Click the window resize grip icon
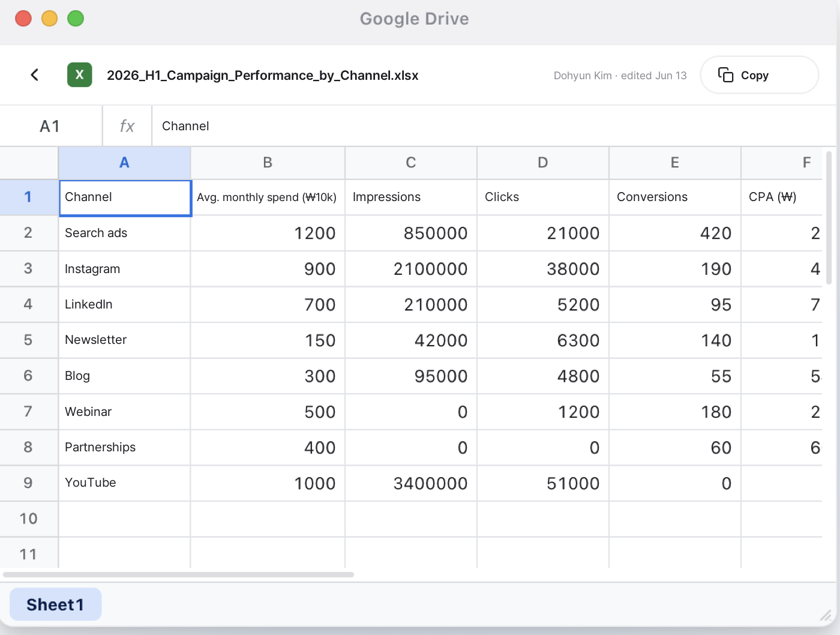Viewport: 840px width, 635px height. [826, 615]
